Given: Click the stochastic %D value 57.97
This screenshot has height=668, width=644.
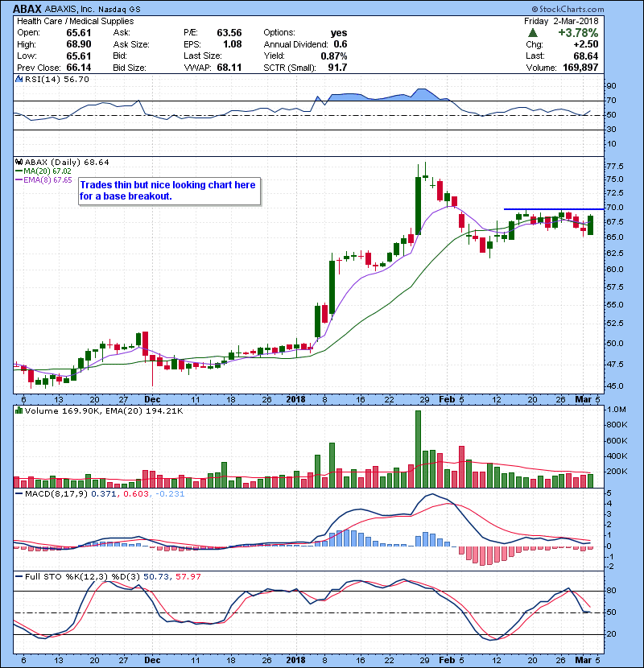Looking at the screenshot, I should click(x=188, y=577).
